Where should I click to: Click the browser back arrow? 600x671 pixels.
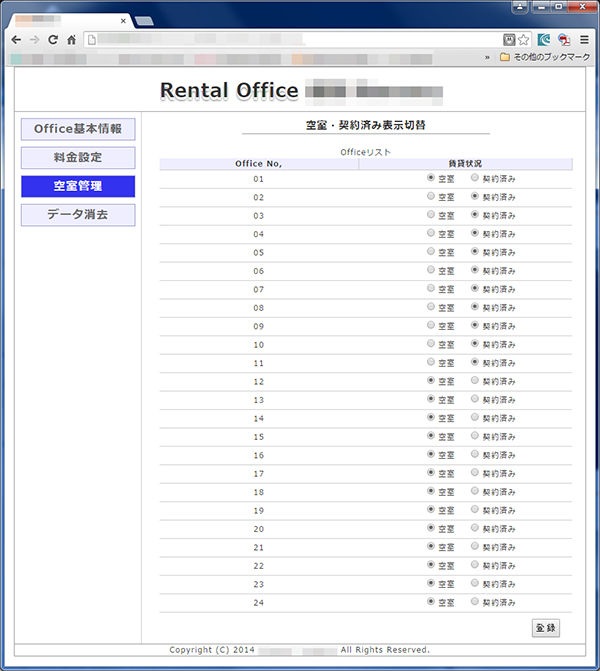16,40
